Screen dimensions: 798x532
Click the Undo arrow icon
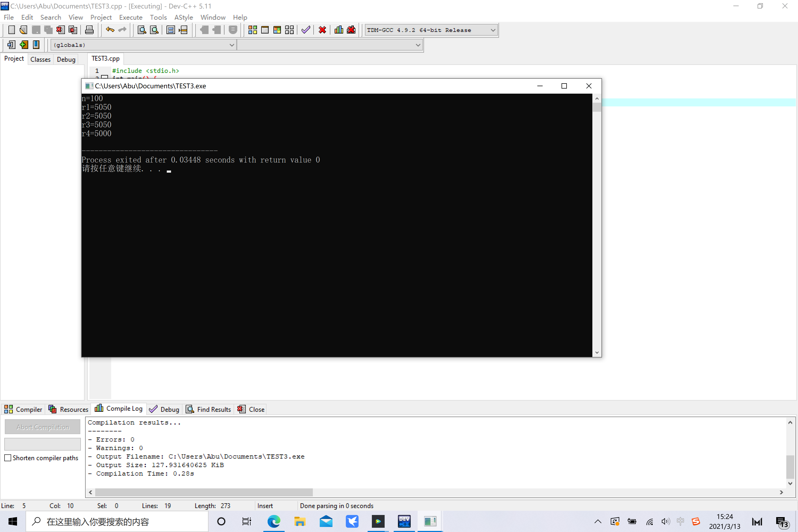(x=110, y=30)
